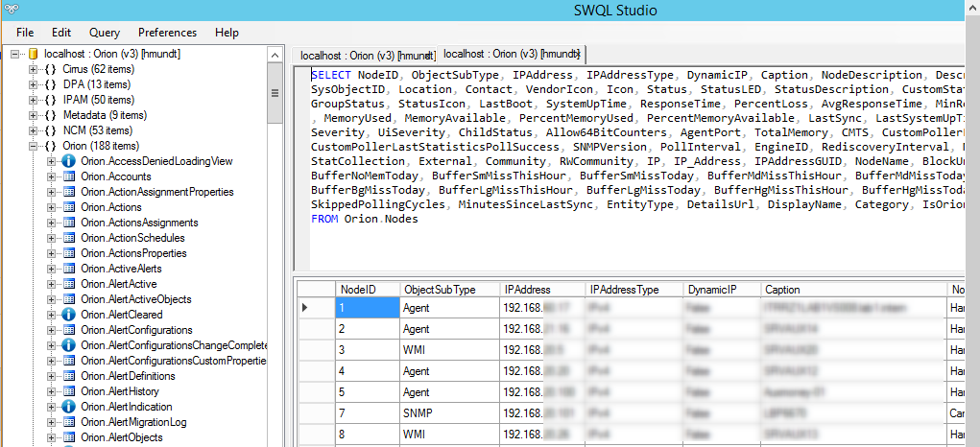This screenshot has height=447, width=980.
Task: Click the localhost database server icon
Action: pos(34,55)
